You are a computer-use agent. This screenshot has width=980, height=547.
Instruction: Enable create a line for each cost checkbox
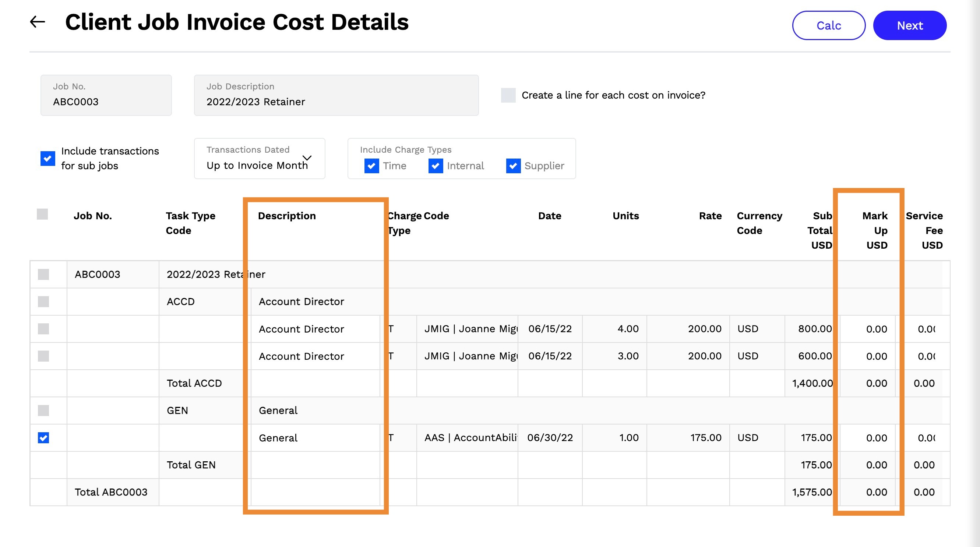(508, 95)
